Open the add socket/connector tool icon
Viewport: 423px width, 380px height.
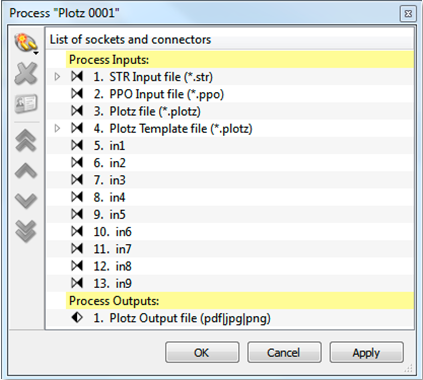[x=25, y=43]
